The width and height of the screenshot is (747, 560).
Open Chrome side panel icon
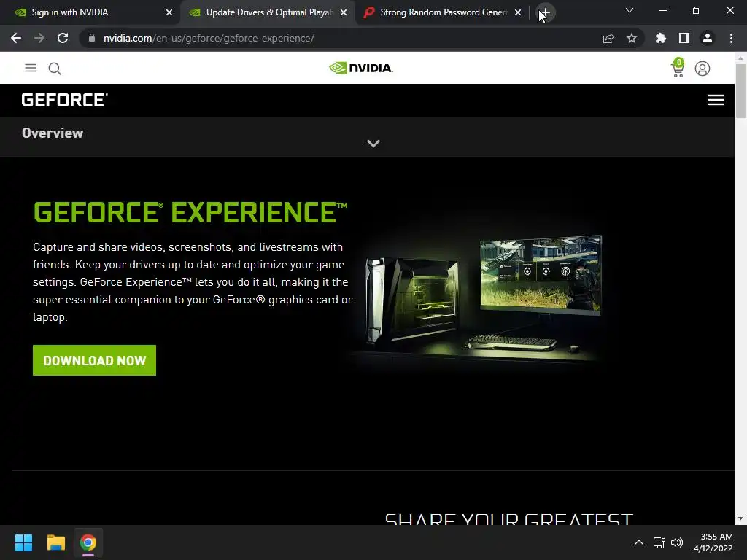684,38
